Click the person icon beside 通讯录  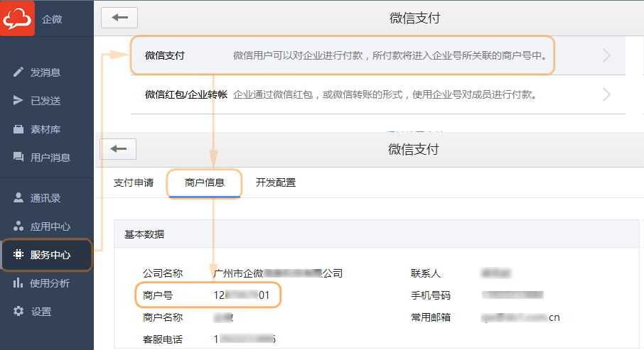(x=18, y=198)
